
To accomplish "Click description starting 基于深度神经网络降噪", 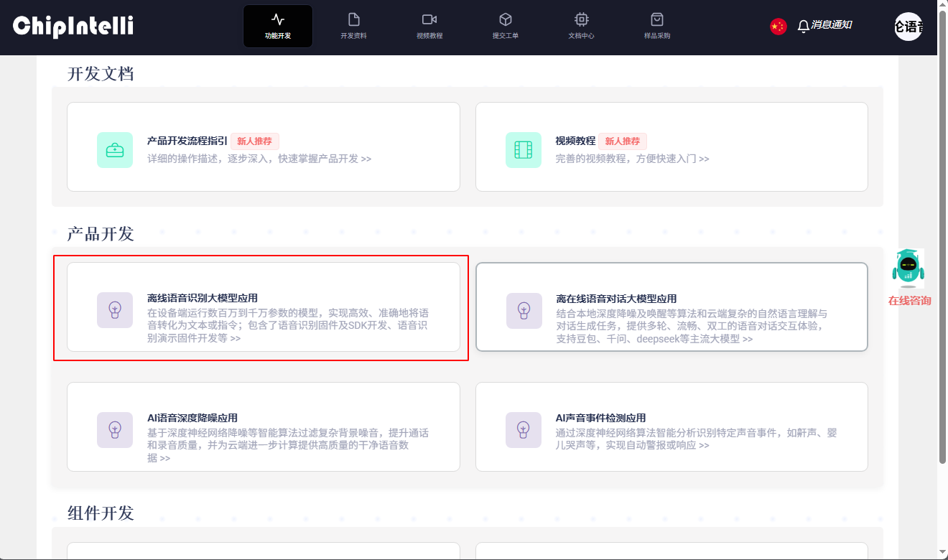I will 288,445.
